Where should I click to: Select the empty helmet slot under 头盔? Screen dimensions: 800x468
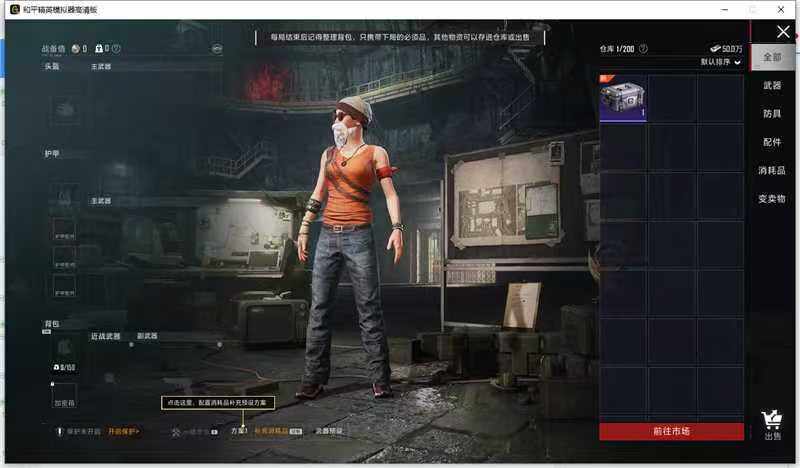tap(65, 109)
